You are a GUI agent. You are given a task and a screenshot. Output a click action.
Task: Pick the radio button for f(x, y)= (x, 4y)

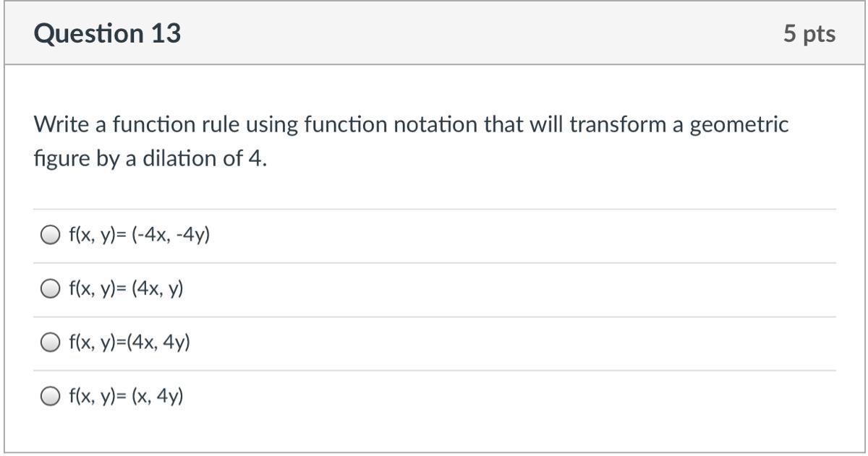(x=50, y=396)
